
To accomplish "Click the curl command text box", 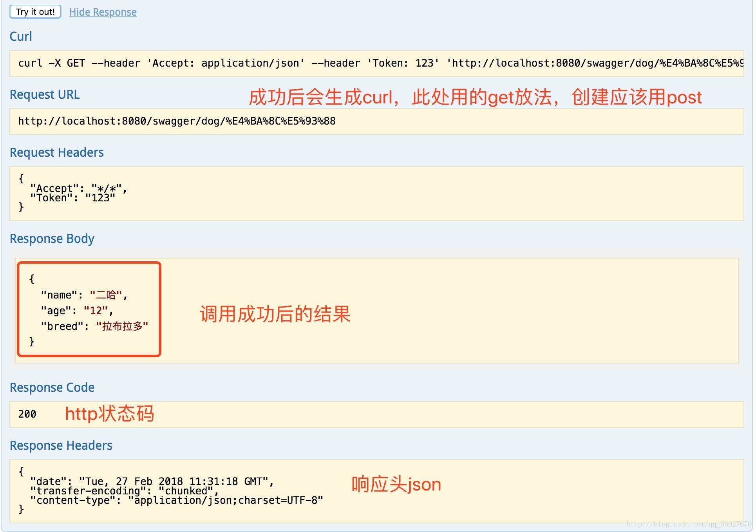I will tap(376, 63).
